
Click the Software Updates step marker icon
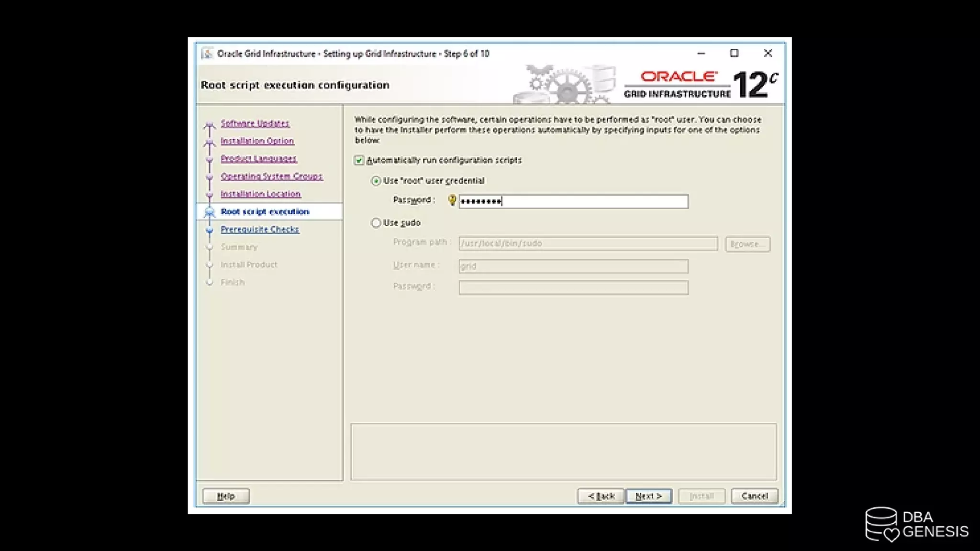209,125
